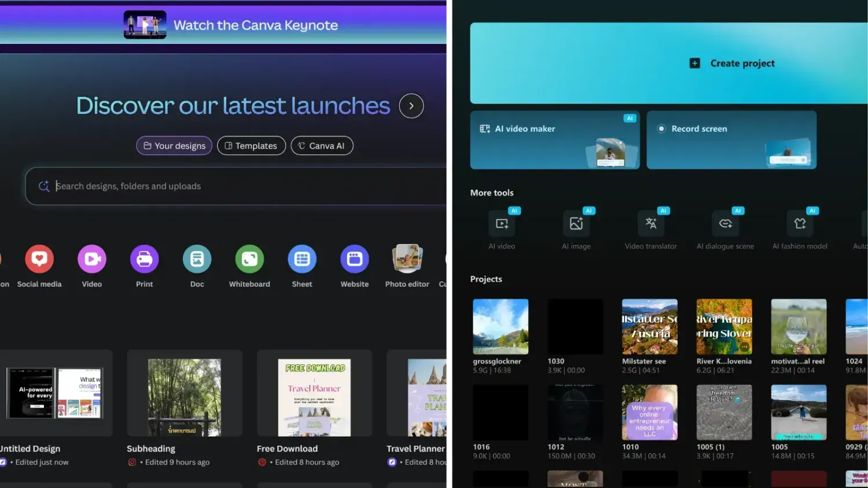Screen dimensions: 868x488
Task: Open the Free Download Travel Planner design
Action: point(314,393)
